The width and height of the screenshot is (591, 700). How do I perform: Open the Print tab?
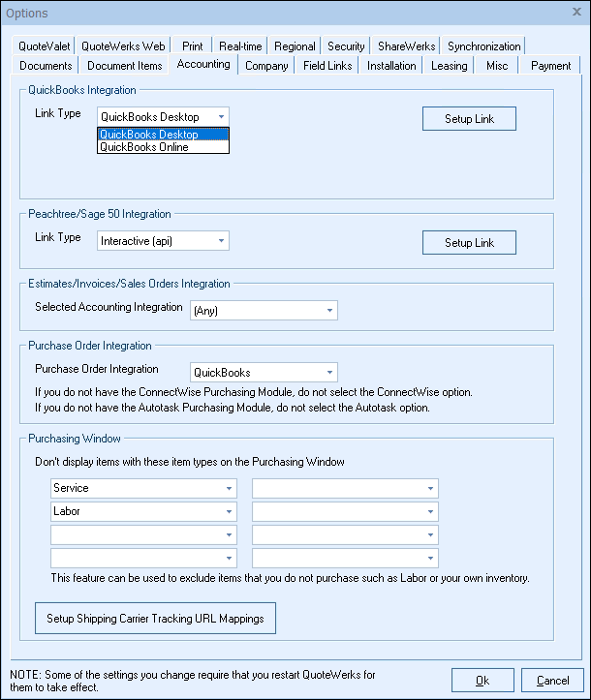pyautogui.click(x=192, y=46)
